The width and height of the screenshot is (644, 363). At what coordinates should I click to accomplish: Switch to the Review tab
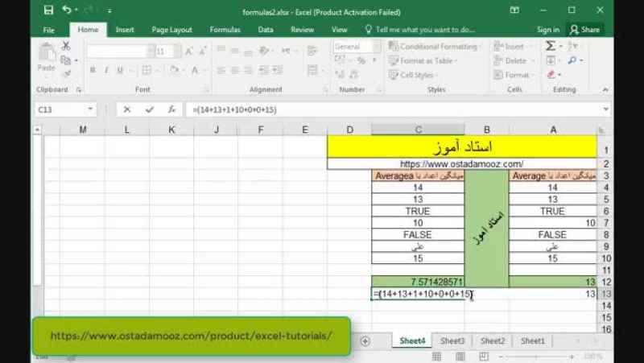[x=303, y=30]
